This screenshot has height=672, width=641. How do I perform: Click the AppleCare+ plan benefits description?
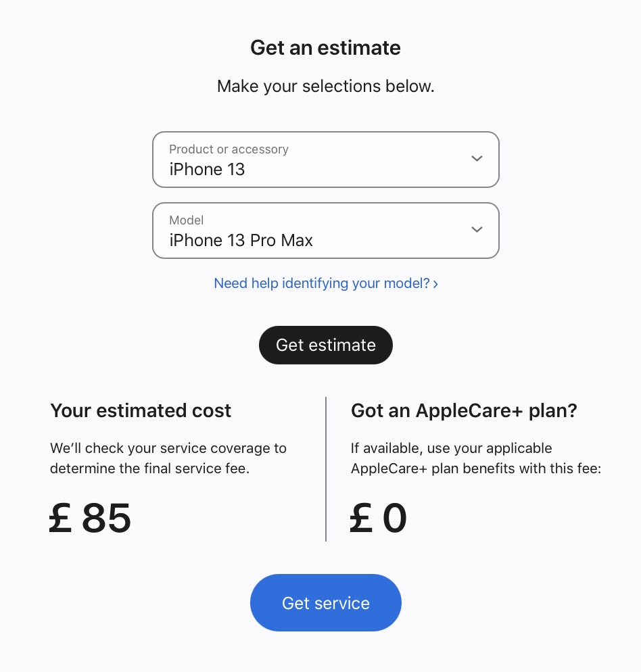click(x=475, y=458)
